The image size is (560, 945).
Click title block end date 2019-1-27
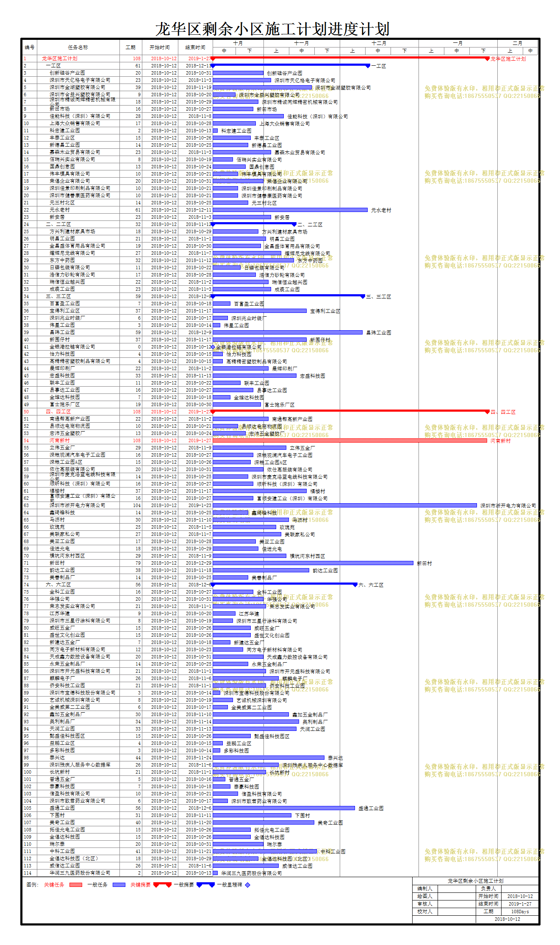[x=520, y=904]
